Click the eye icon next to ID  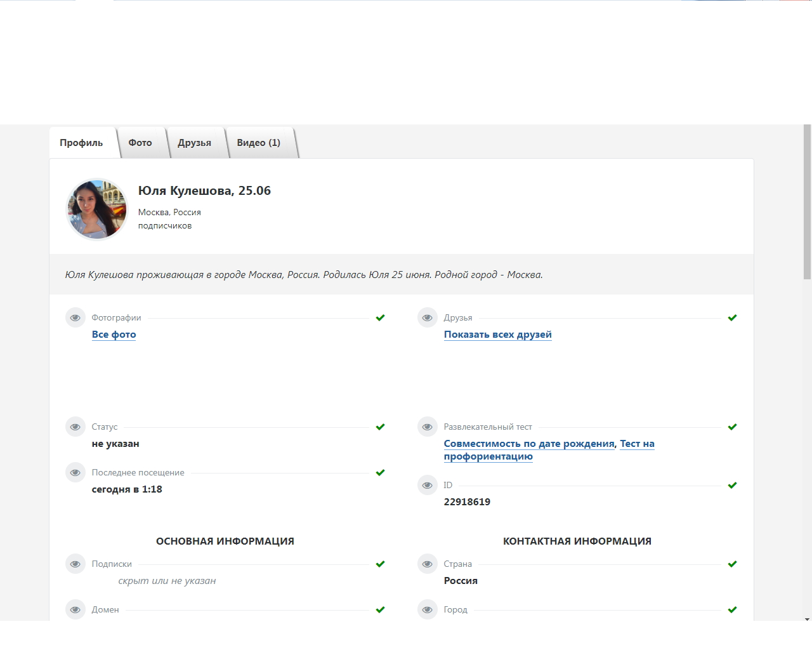click(428, 485)
